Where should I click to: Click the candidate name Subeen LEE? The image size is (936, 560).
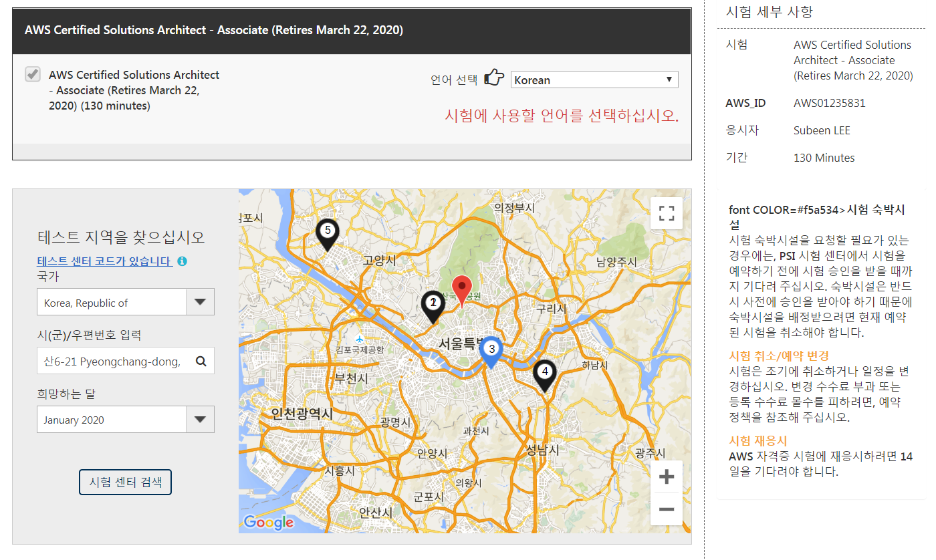(x=822, y=130)
